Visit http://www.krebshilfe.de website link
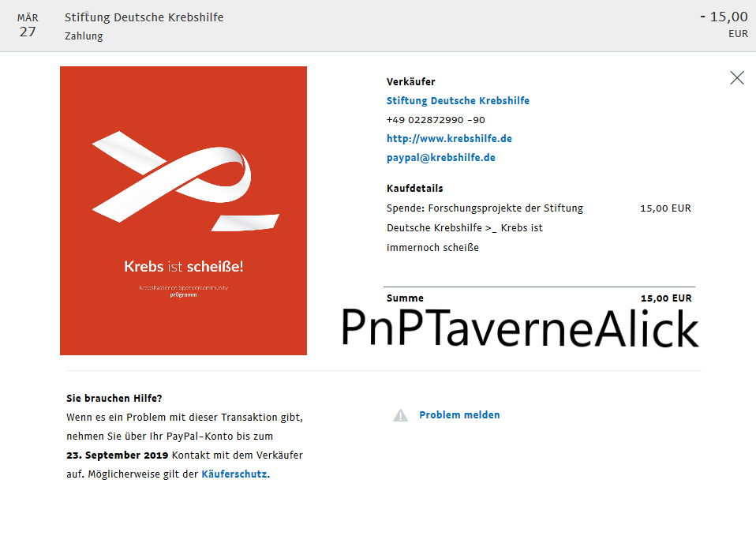Viewport: 756px width, 536px height. coord(449,138)
